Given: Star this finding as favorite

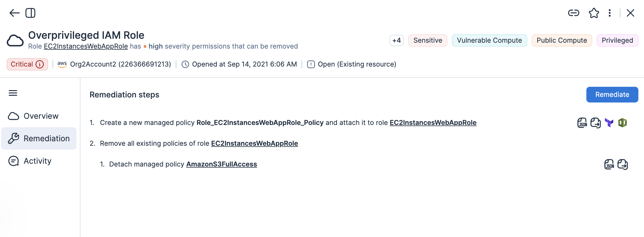Looking at the screenshot, I should [x=594, y=13].
